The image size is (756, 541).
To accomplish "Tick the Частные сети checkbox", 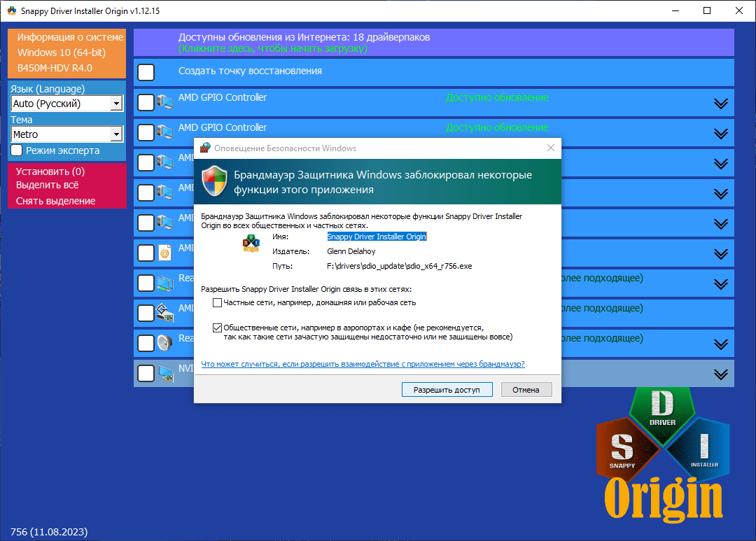I will pyautogui.click(x=218, y=303).
